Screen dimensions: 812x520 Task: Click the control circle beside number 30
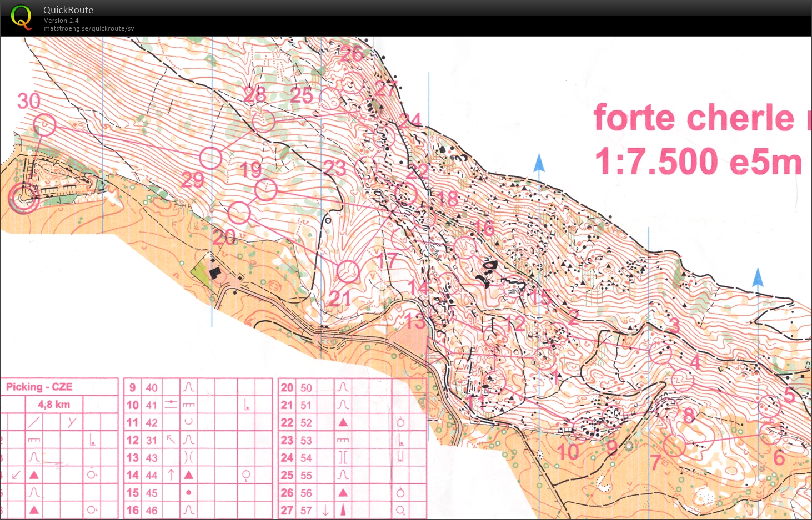pyautogui.click(x=45, y=125)
